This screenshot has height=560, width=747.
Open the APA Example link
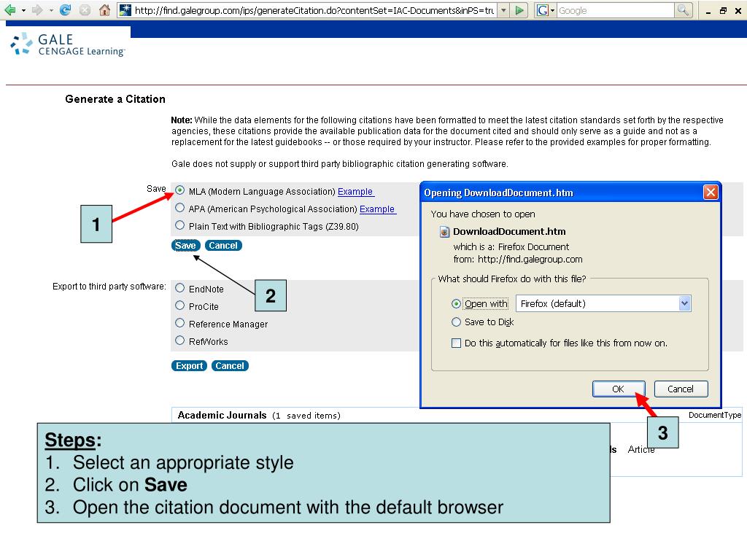(377, 209)
